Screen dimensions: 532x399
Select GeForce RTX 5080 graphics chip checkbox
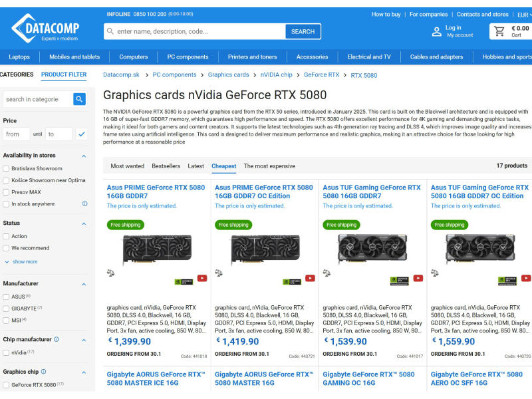6,385
